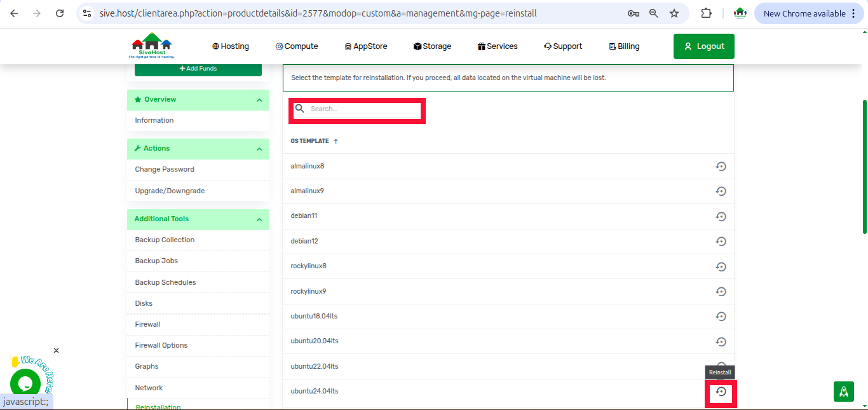Open the Billing menu
868x410 pixels.
624,46
